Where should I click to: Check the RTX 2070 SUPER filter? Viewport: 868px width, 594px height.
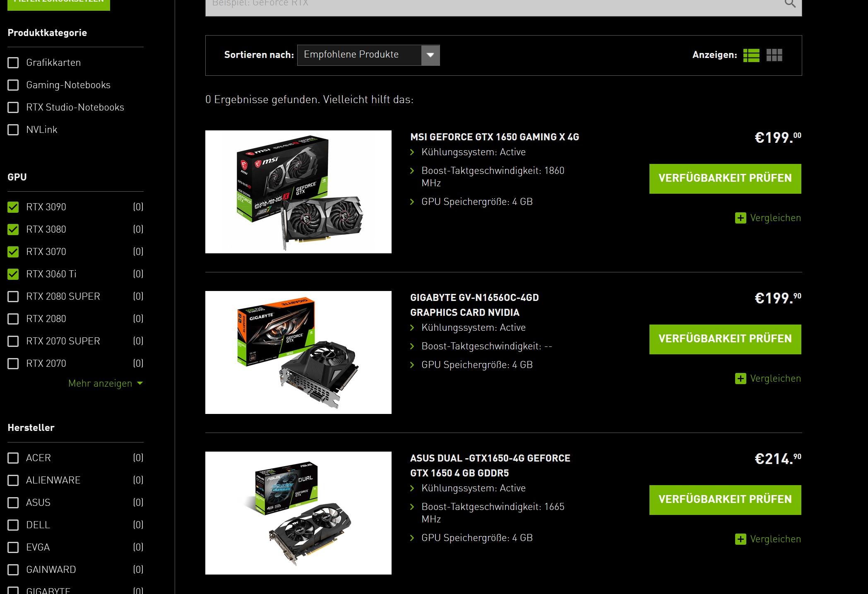[13, 341]
